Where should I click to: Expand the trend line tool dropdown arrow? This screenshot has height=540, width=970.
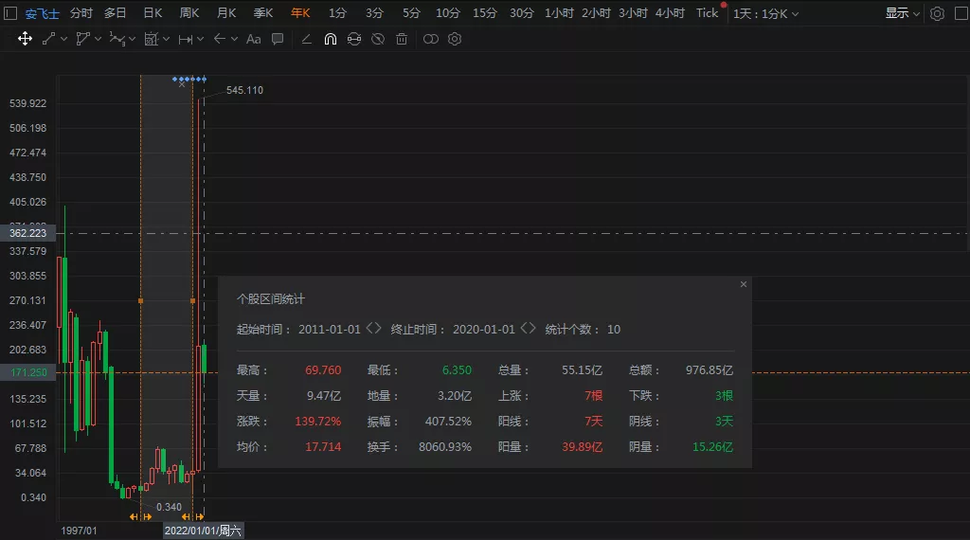coord(64,39)
